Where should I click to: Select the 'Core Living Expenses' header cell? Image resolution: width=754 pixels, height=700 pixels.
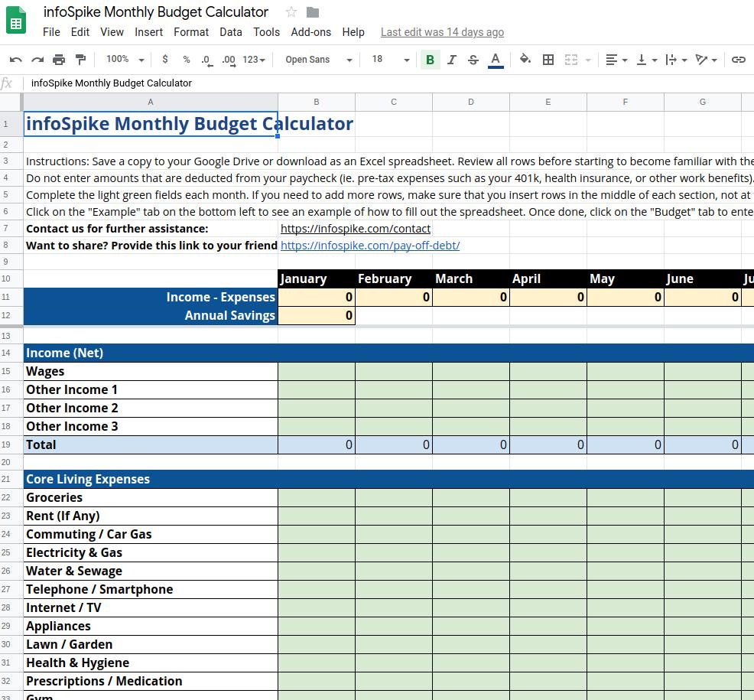tap(151, 479)
